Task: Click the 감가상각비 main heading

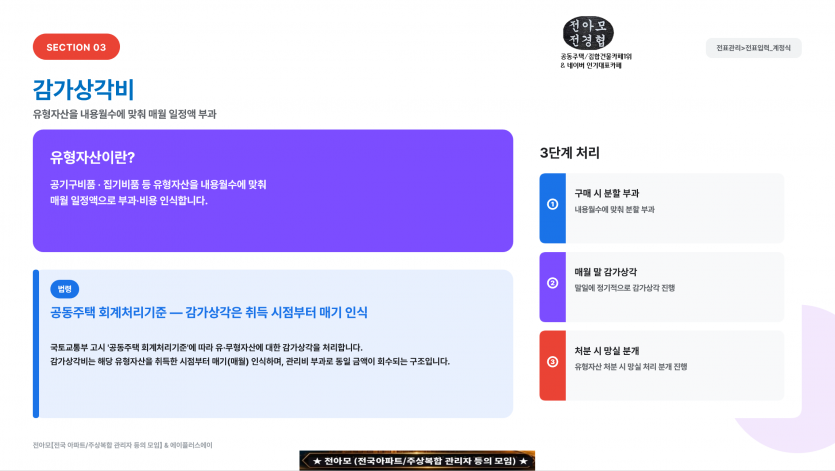Action: pos(83,89)
